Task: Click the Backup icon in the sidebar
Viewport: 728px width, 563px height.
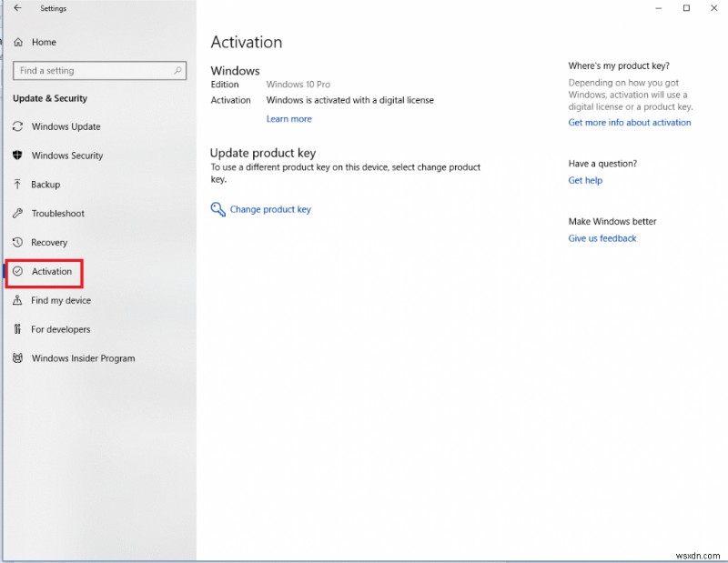Action: pos(18,185)
